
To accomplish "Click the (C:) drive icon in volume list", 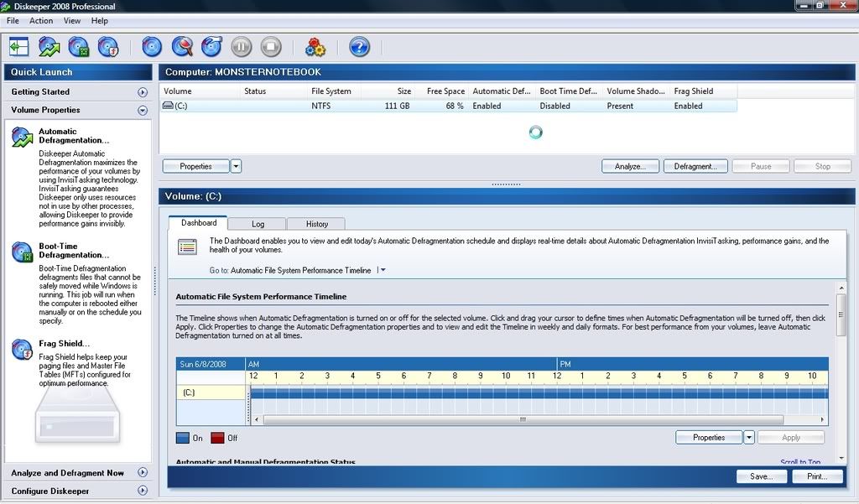I will click(168, 106).
